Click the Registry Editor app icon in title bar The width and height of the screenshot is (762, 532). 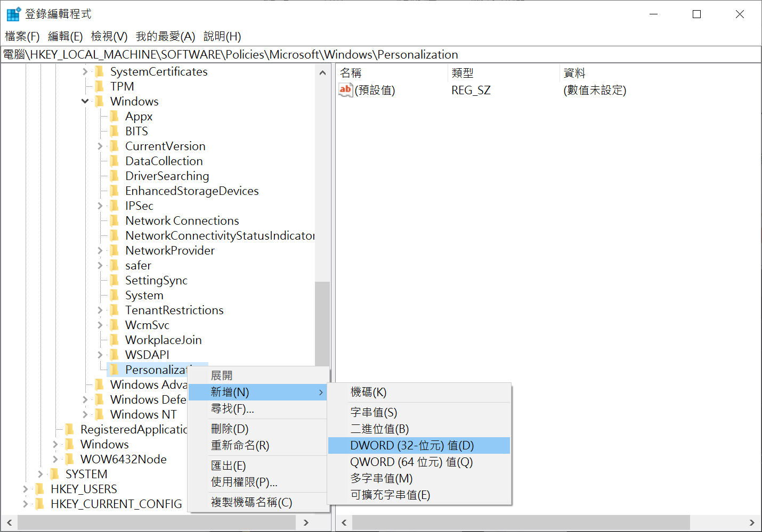13,14
